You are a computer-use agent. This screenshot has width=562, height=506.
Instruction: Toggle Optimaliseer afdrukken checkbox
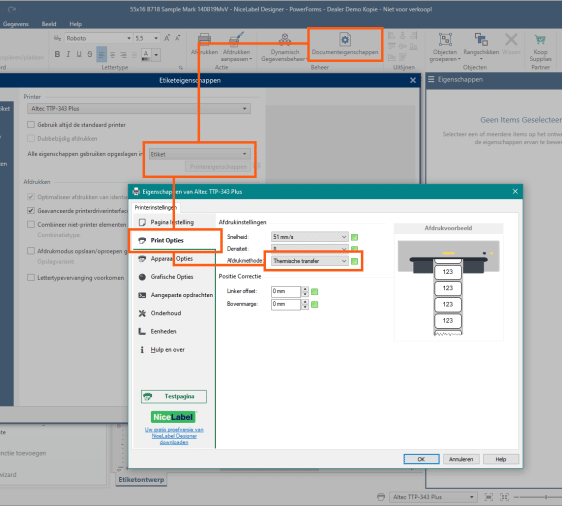click(31, 197)
